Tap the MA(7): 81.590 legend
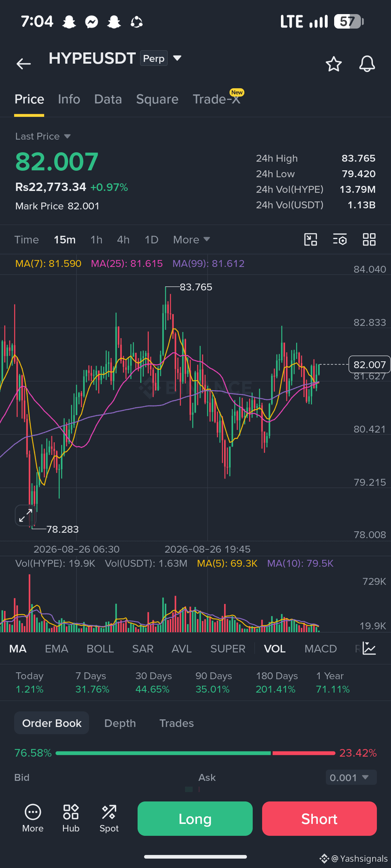 [x=48, y=263]
